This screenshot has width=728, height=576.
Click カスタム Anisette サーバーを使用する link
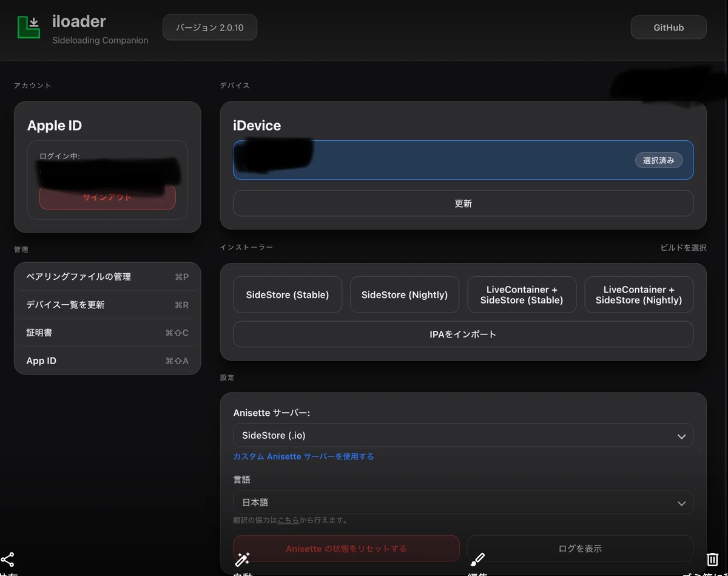(x=303, y=456)
